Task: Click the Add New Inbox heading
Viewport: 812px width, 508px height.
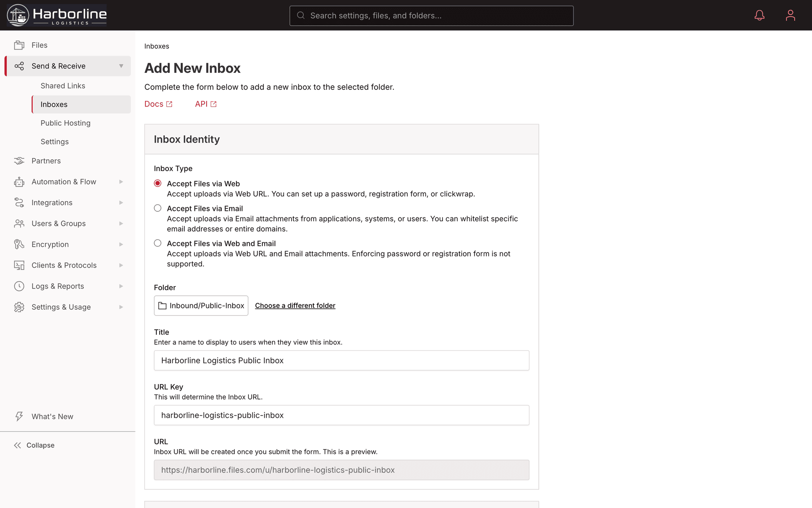Action: 192,68
